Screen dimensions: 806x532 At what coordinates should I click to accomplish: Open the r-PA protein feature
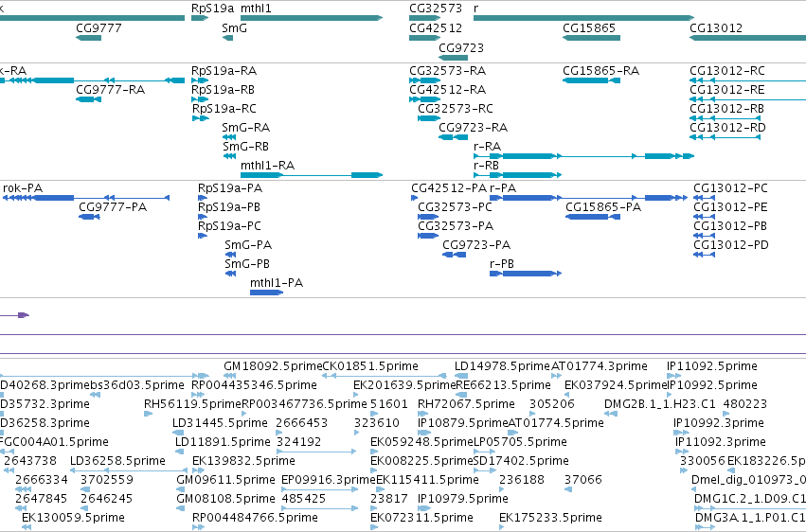click(x=588, y=198)
